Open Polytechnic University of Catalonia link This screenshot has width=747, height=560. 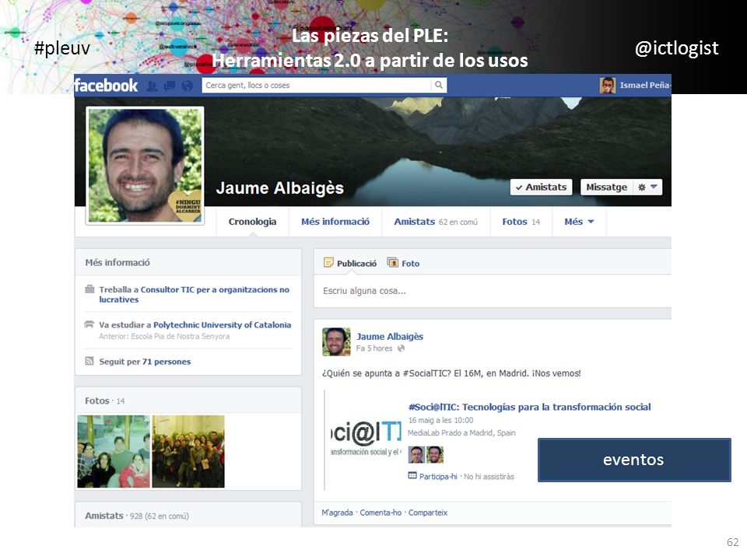click(222, 325)
